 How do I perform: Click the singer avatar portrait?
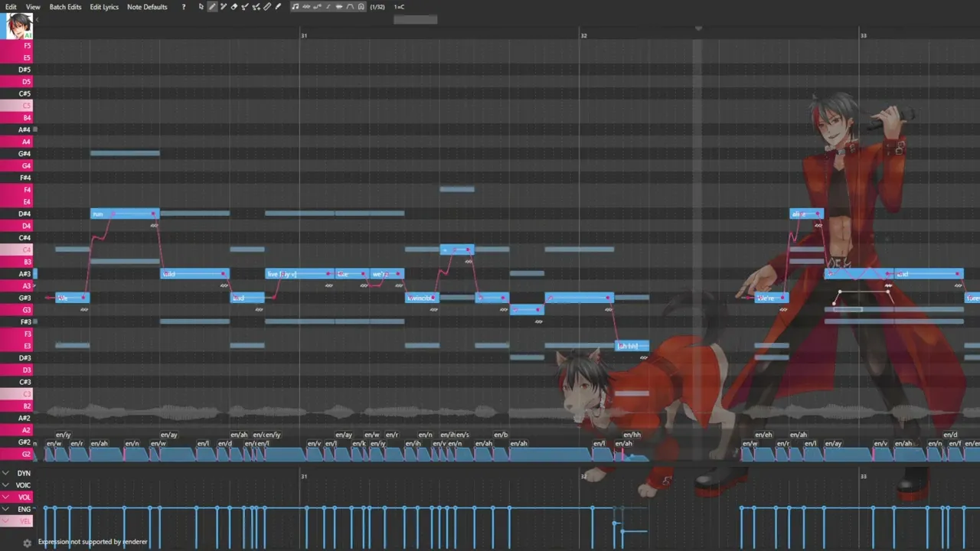coord(18,26)
